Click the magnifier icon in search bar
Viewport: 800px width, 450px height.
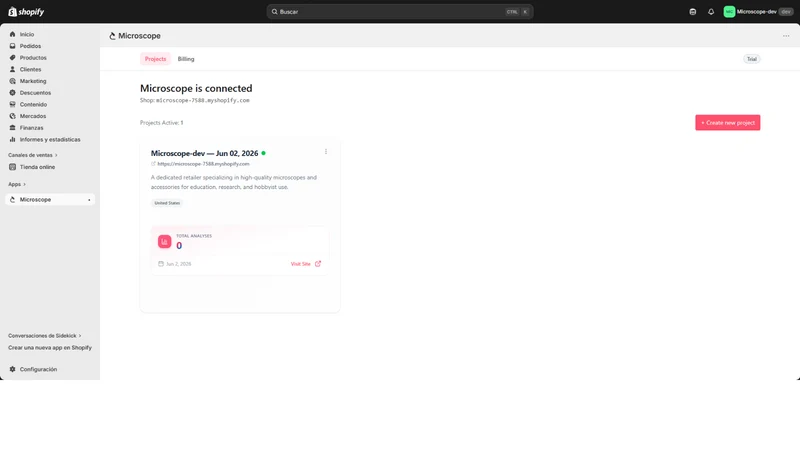pos(274,12)
